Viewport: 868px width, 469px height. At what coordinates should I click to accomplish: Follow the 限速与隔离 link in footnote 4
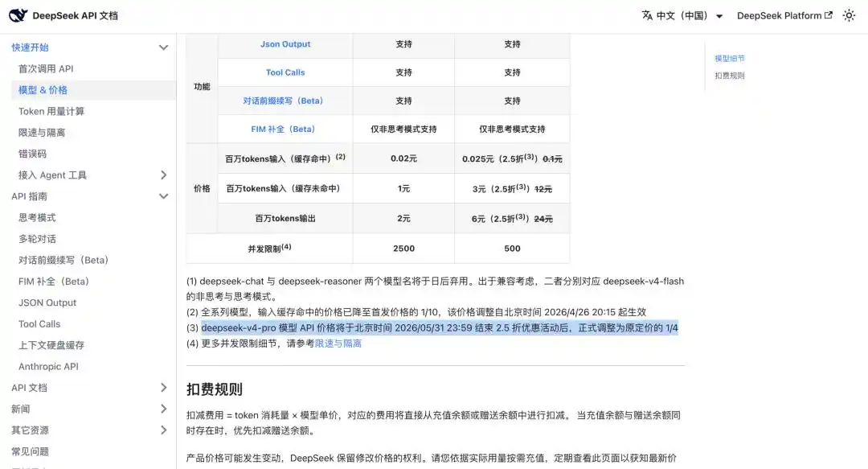point(338,344)
